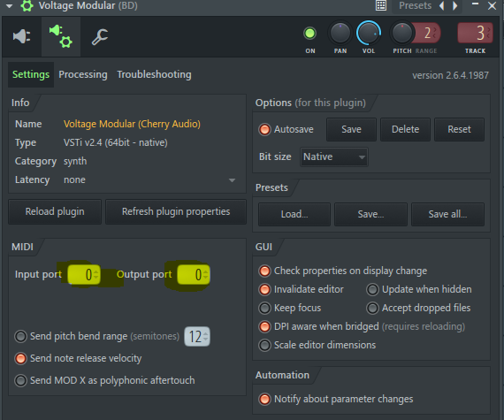Select the plug-and-gear VST wrapper settings icon
The height and width of the screenshot is (420, 504).
[x=61, y=36]
